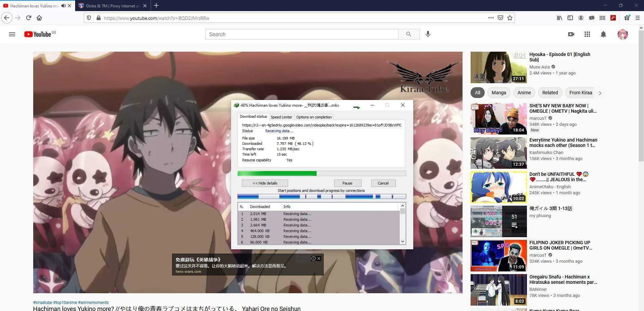
Task: Bookmark this page with the star
Action: pos(510,18)
